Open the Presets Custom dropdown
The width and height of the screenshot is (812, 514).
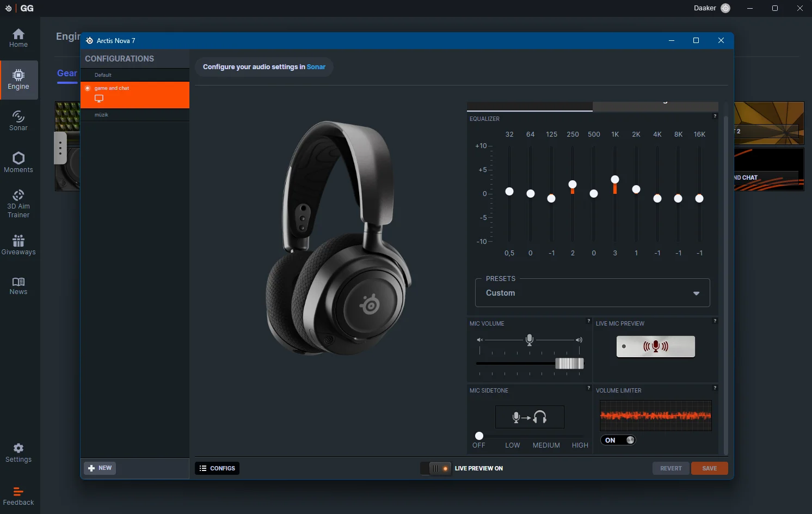[593, 293]
